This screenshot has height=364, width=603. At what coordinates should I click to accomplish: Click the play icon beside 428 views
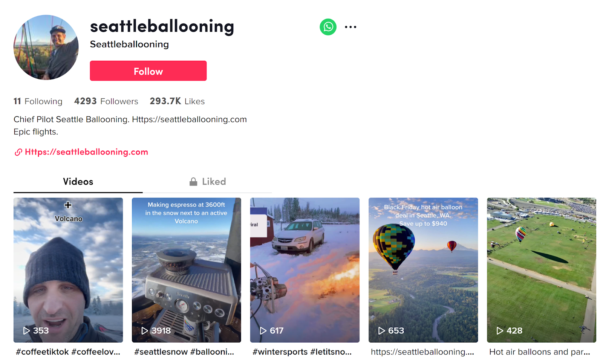coord(500,331)
